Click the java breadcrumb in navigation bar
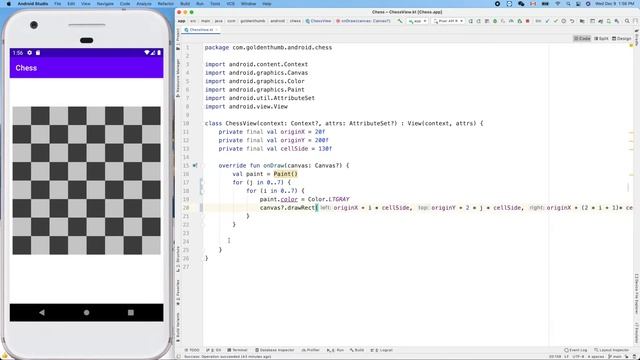The image size is (640, 360). pos(219,21)
